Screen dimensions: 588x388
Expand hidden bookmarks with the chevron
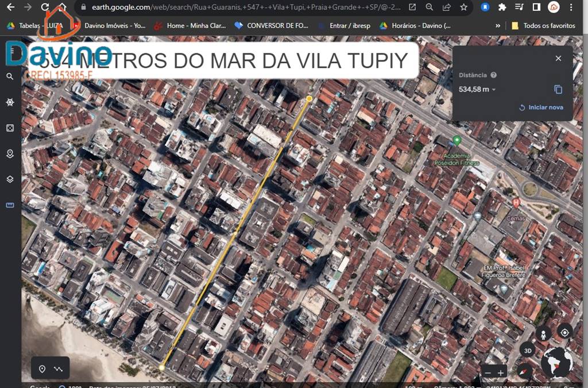(x=498, y=25)
